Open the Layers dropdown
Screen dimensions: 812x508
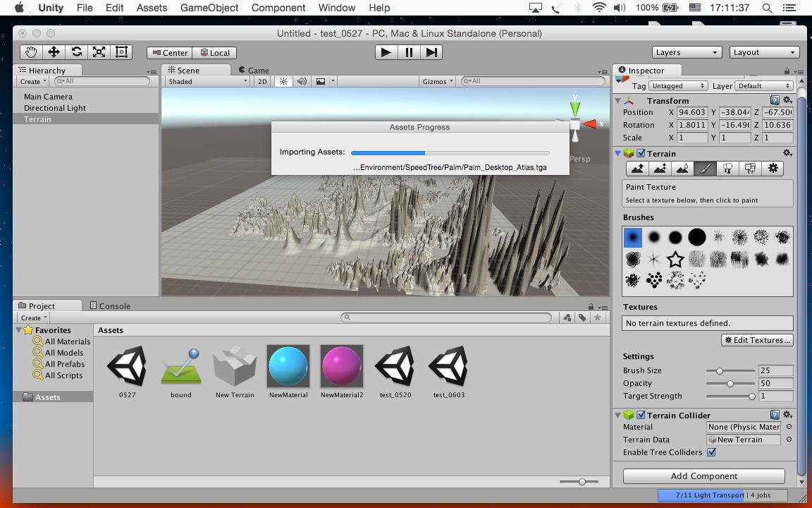[x=687, y=52]
